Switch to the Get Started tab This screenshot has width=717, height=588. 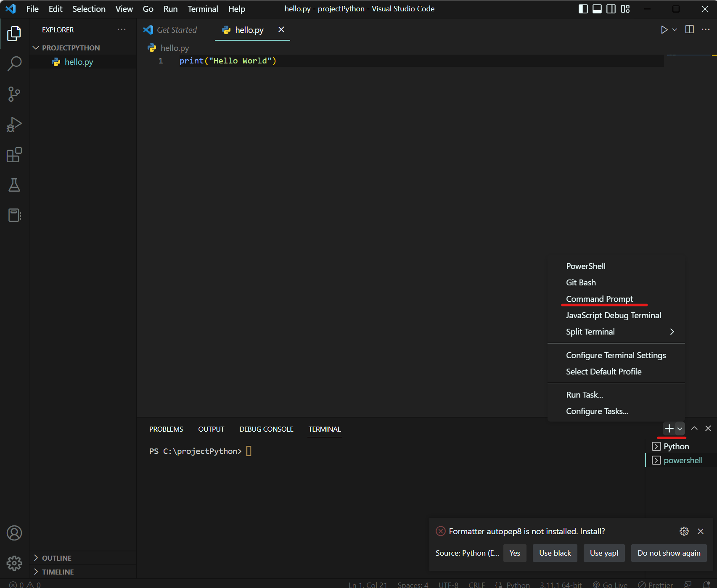[x=176, y=30]
